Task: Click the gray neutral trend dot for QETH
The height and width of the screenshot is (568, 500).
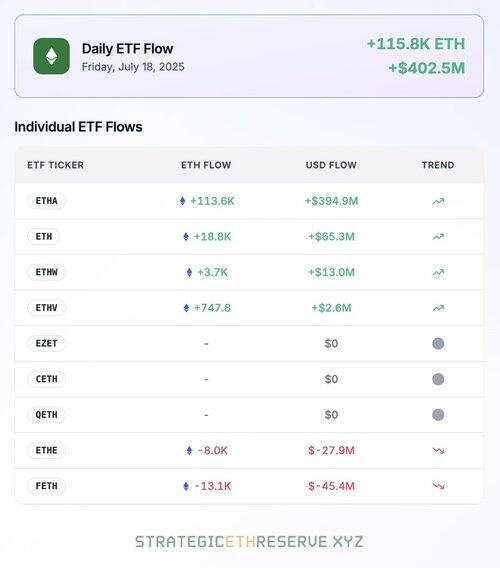Action: (x=438, y=415)
